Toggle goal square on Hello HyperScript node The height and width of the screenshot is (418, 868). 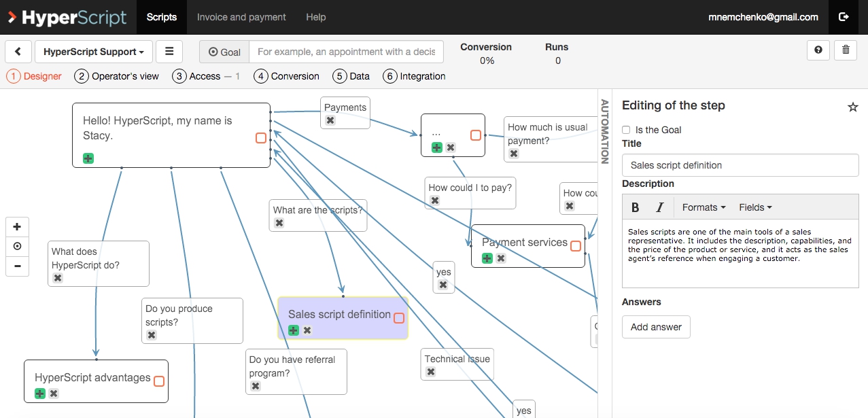[x=261, y=138]
